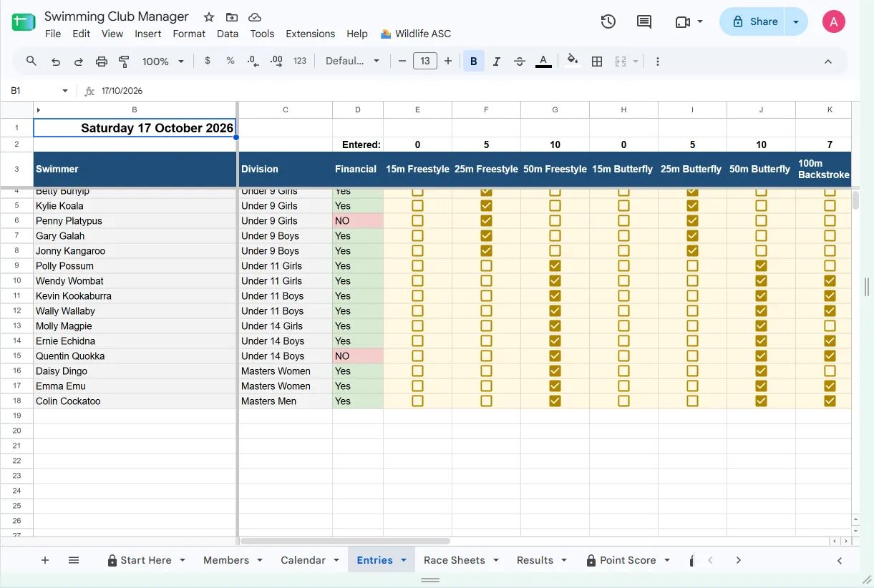Uncheck Penny Platypus 25m Butterfly box
Image resolution: width=874 pixels, height=588 pixels.
point(692,221)
